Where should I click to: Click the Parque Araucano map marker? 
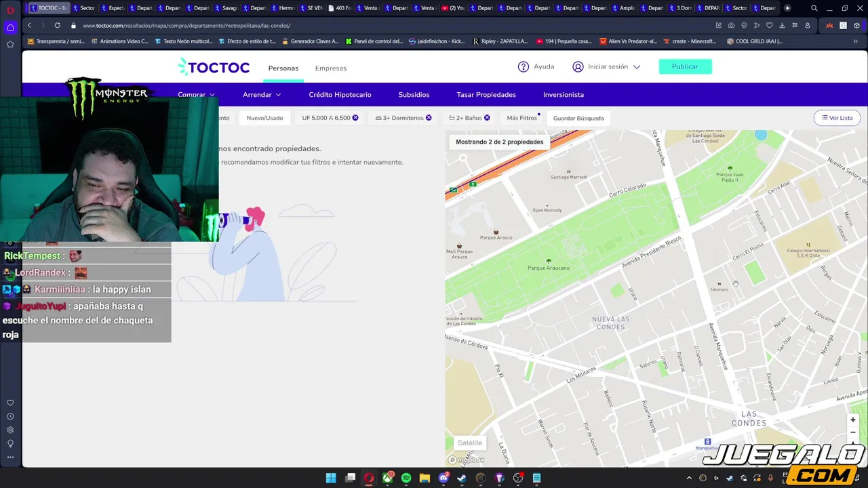click(x=549, y=261)
